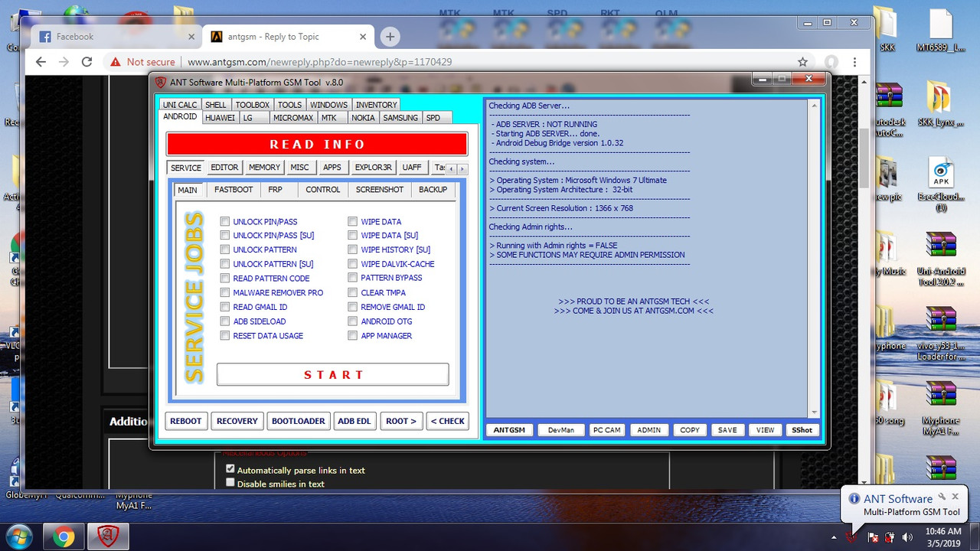Tick APP MANAGER checkbox
The width and height of the screenshot is (980, 551).
(x=353, y=335)
